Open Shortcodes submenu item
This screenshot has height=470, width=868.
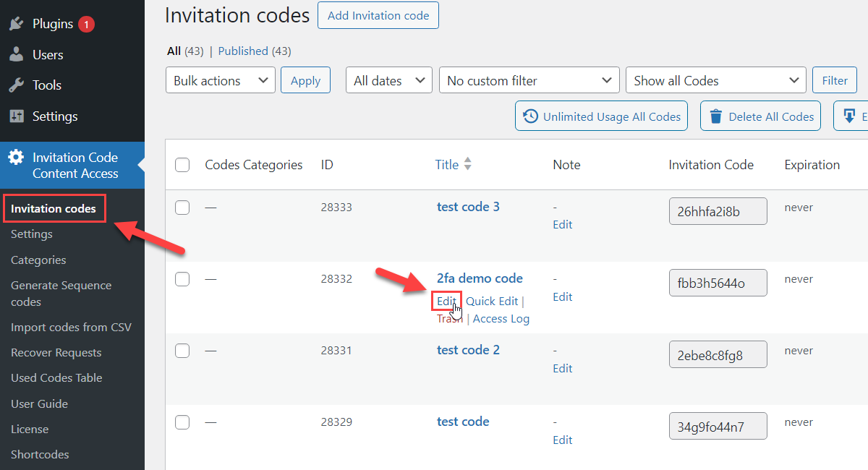[x=40, y=455]
